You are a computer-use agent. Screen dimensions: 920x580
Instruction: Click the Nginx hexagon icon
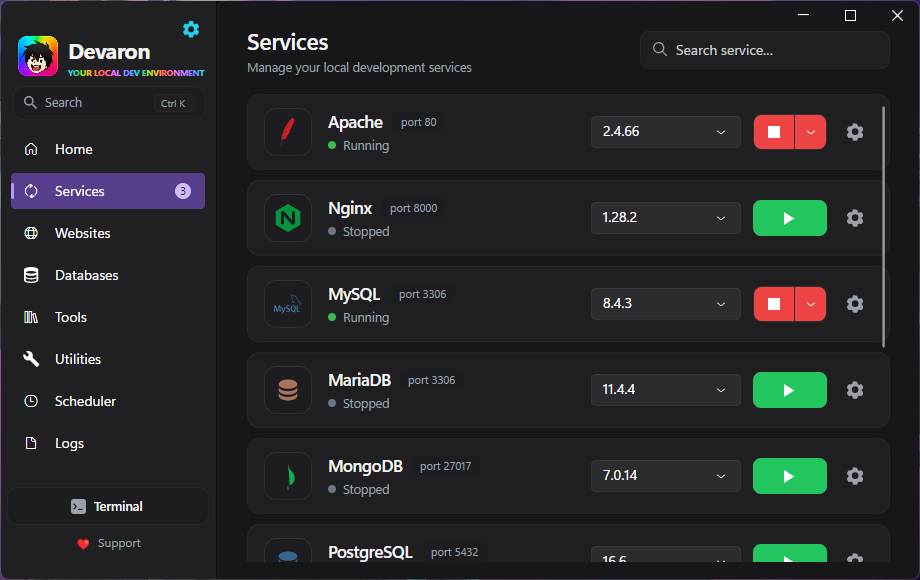(x=288, y=218)
